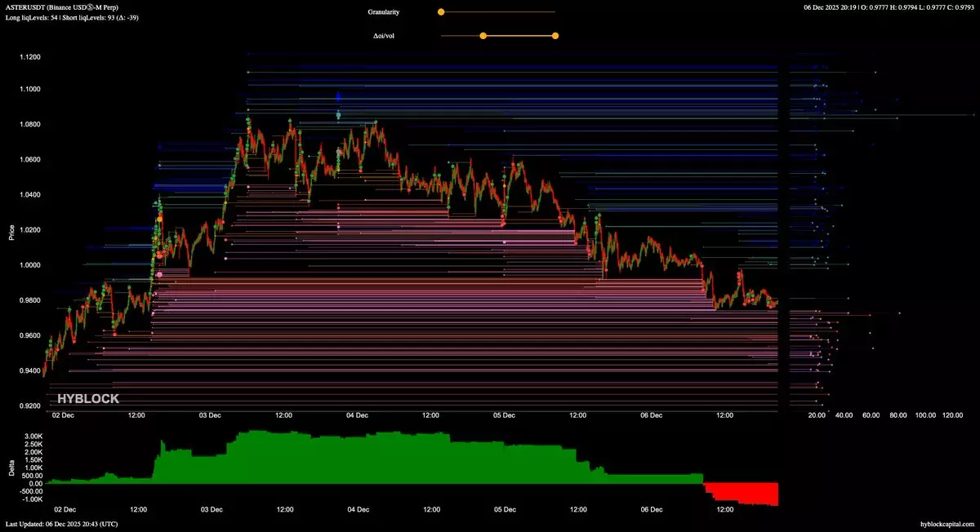Screen dimensions: 980x532
Task: Click the right handle of Δoi/vol slider
Action: click(x=555, y=36)
